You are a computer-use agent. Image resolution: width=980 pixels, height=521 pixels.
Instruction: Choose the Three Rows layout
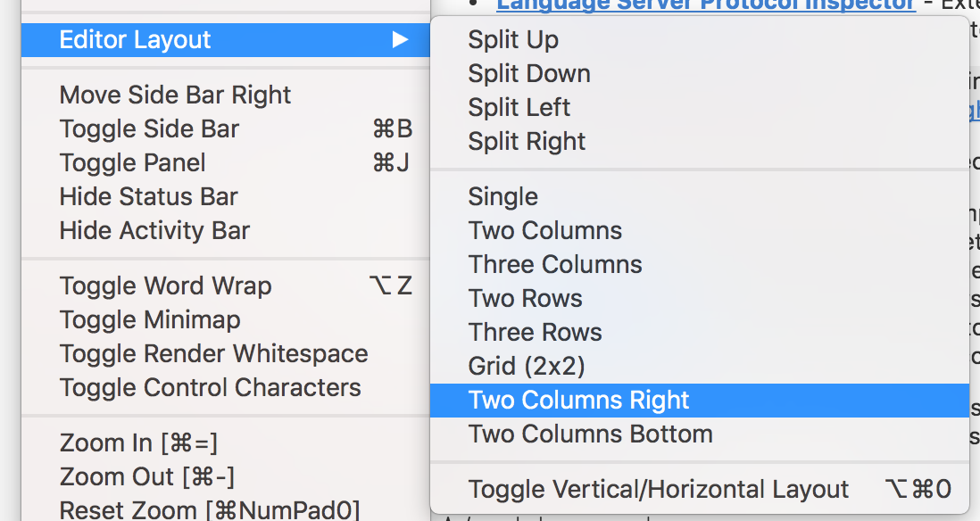[x=535, y=332]
